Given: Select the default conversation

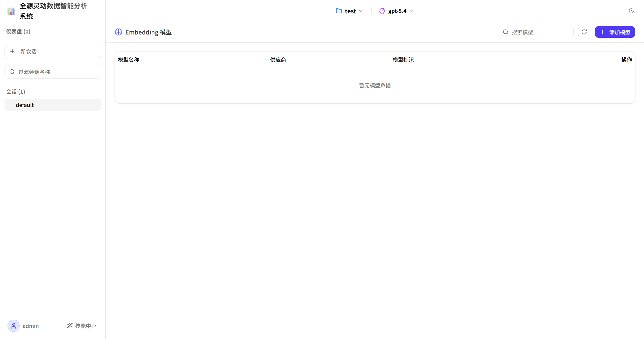Looking at the screenshot, I should click(53, 105).
